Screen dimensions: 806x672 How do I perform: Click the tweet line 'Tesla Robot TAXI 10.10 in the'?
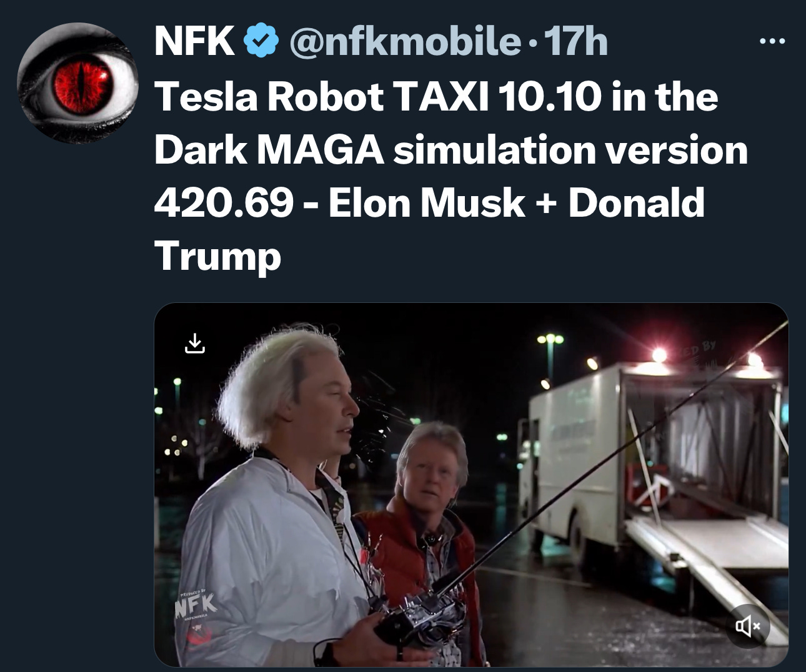436,97
